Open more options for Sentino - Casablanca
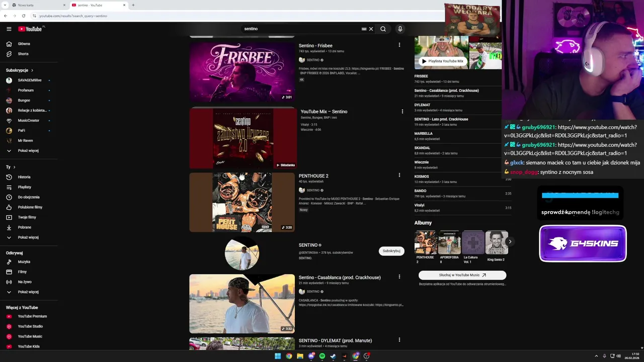The height and width of the screenshot is (362, 644). pyautogui.click(x=399, y=277)
